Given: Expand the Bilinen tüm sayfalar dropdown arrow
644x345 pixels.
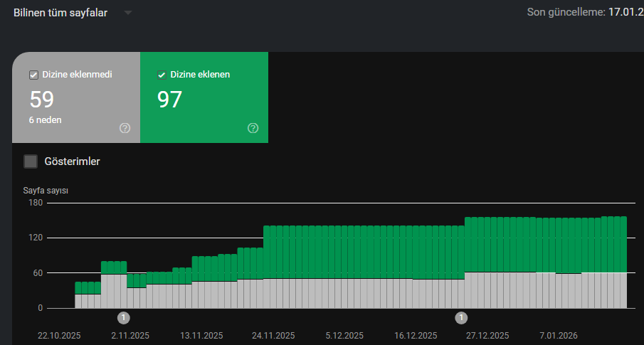Looking at the screenshot, I should click(x=128, y=13).
